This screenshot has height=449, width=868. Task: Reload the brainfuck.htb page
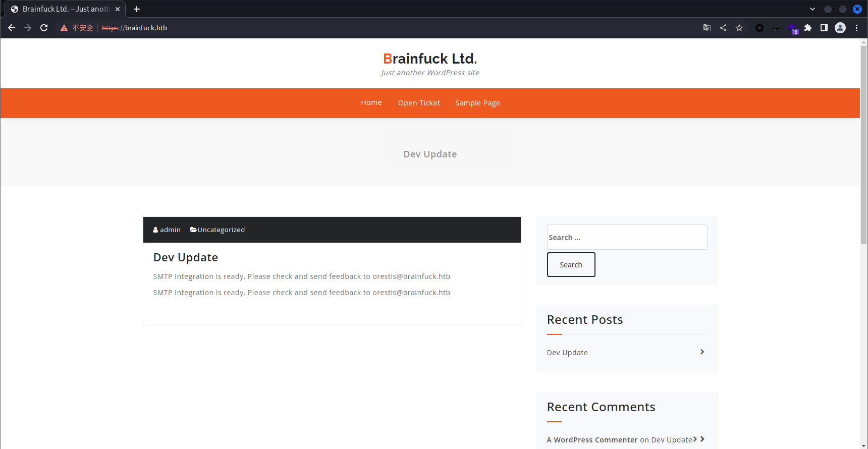pos(44,28)
